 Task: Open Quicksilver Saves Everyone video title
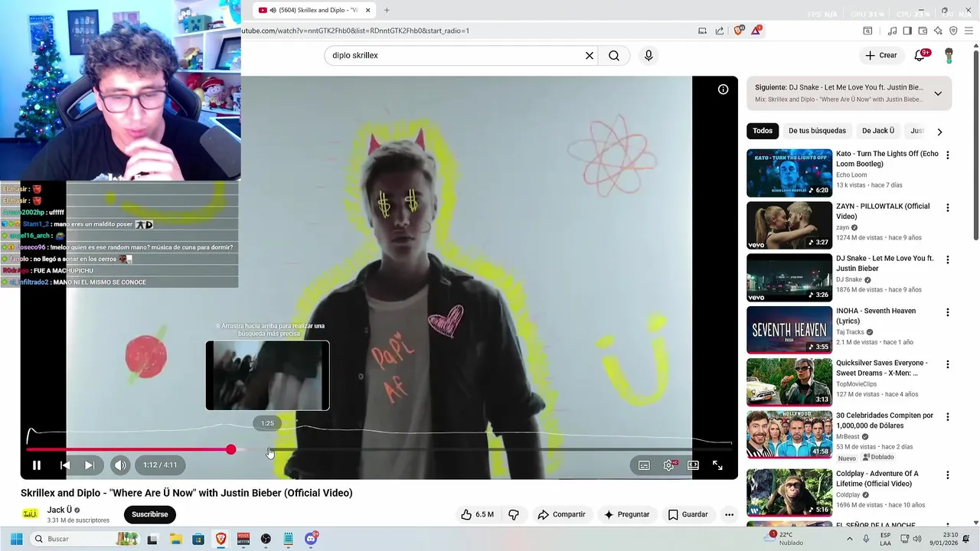click(x=881, y=368)
